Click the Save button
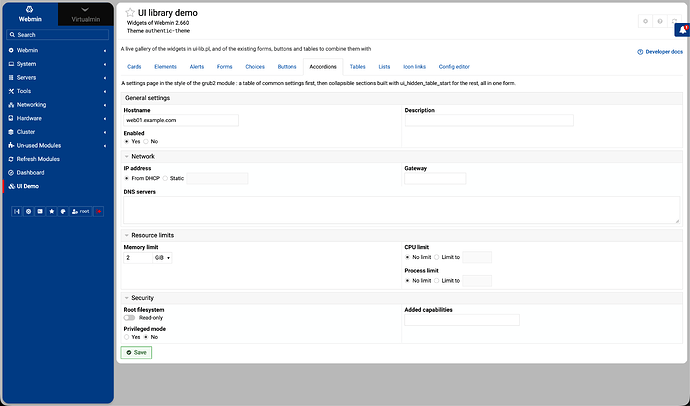The width and height of the screenshot is (690, 406). click(x=136, y=352)
